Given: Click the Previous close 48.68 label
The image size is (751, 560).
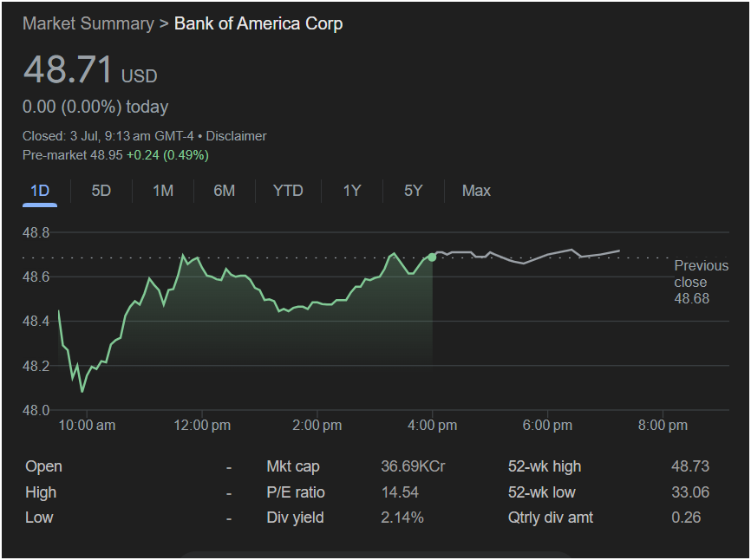Looking at the screenshot, I should click(x=702, y=282).
